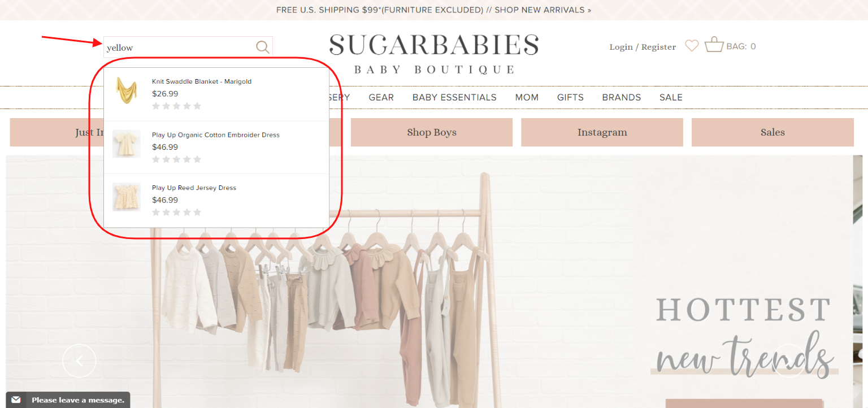Open chat via the envelope icon

pos(16,400)
